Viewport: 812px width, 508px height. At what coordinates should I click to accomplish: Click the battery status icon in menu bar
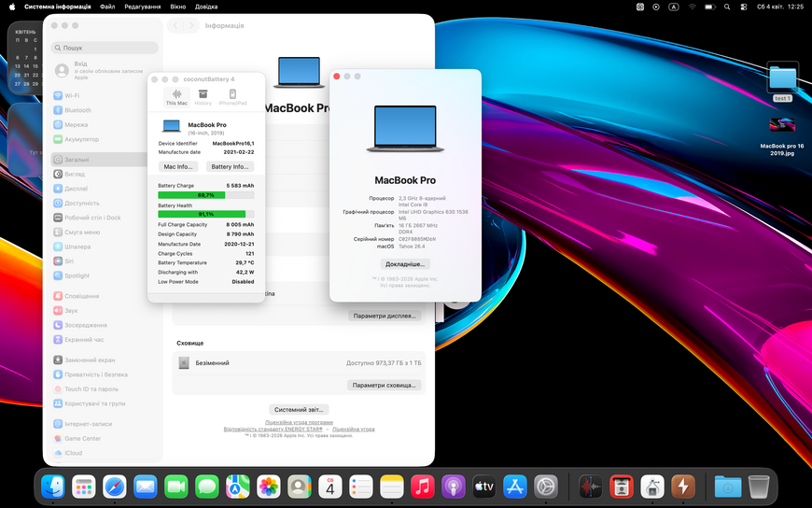tap(710, 7)
